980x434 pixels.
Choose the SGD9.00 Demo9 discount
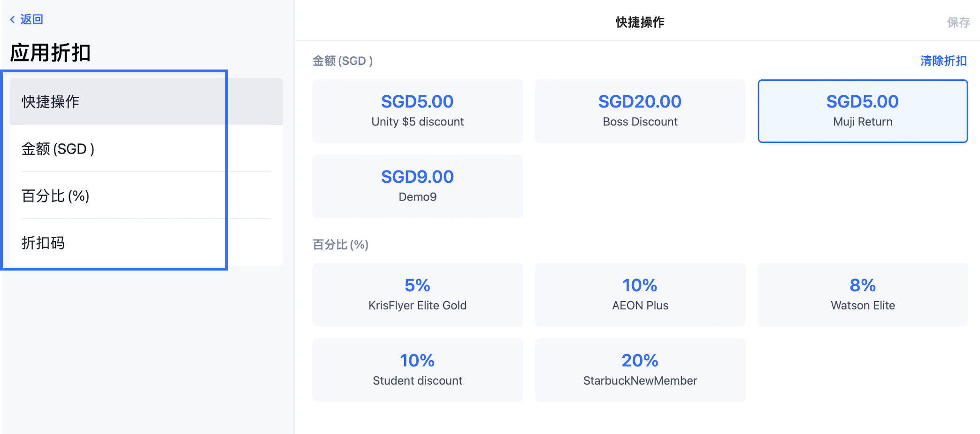[417, 186]
